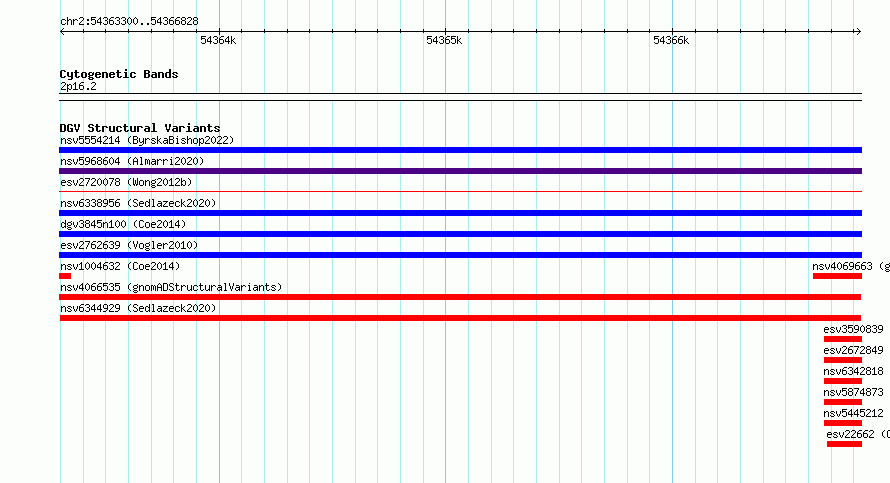Open the esv3590839 variant label
The width and height of the screenshot is (890, 483).
(x=853, y=329)
